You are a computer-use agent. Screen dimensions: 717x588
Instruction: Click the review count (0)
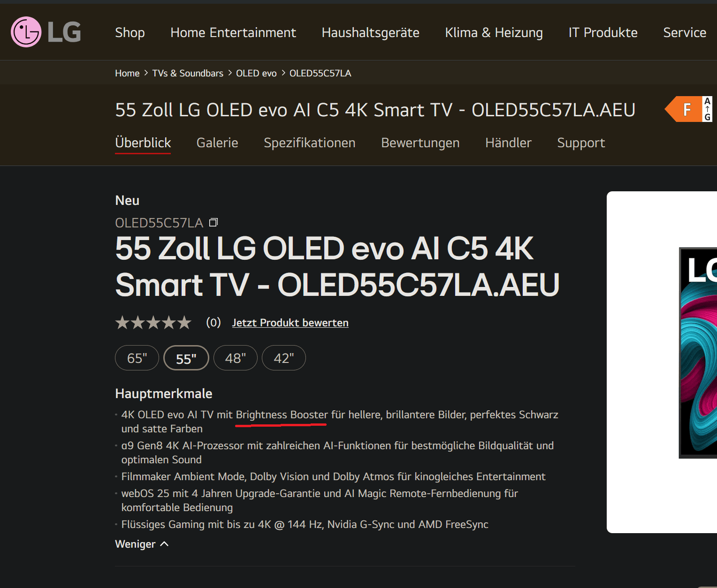[214, 323]
